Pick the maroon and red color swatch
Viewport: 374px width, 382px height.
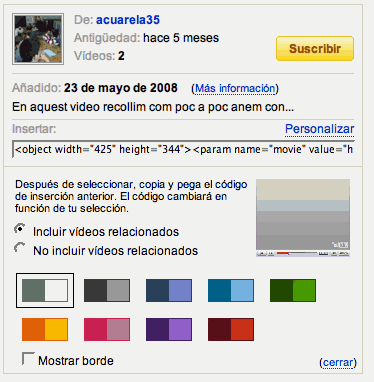tap(231, 329)
